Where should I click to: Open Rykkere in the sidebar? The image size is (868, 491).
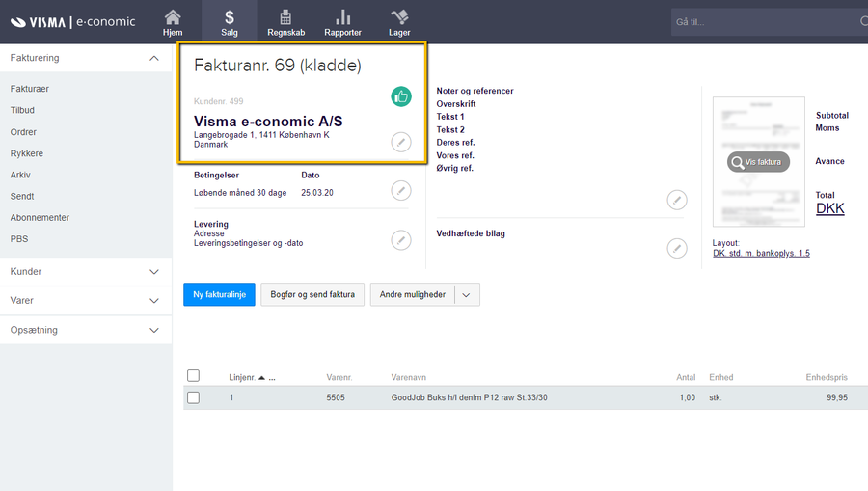27,153
